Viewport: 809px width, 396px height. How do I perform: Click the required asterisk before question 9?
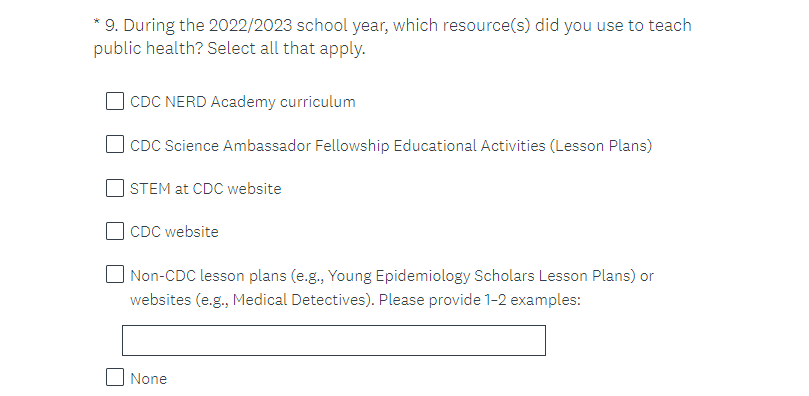[x=96, y=23]
